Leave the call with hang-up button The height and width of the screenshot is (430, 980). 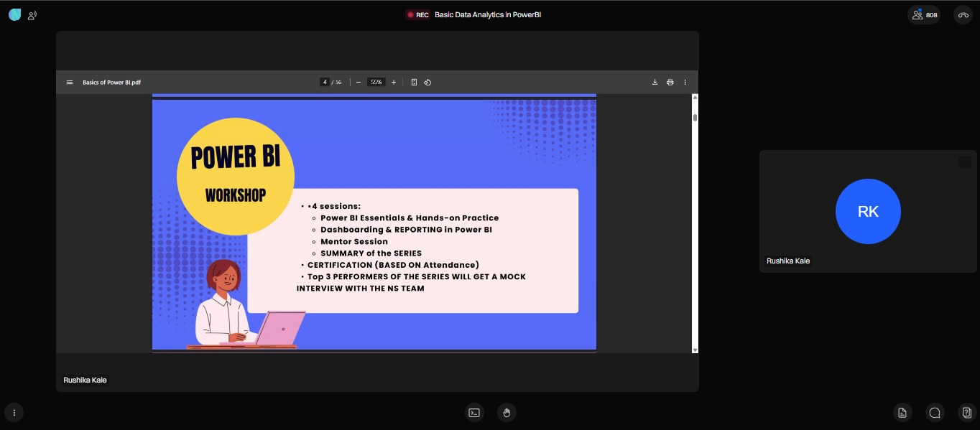pos(963,14)
